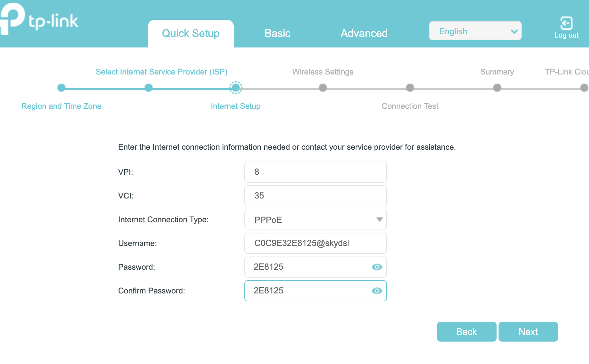Viewport: 589px width, 364px height.
Task: Open the English language selector
Action: [475, 31]
